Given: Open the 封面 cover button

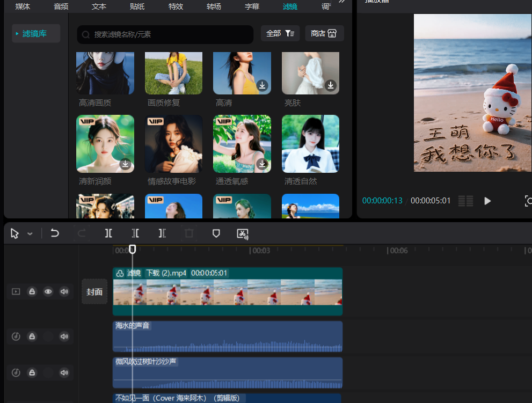Looking at the screenshot, I should coord(94,292).
